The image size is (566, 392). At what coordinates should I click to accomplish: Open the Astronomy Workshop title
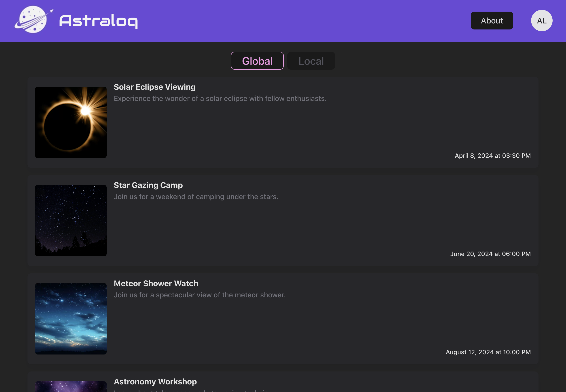tap(155, 382)
